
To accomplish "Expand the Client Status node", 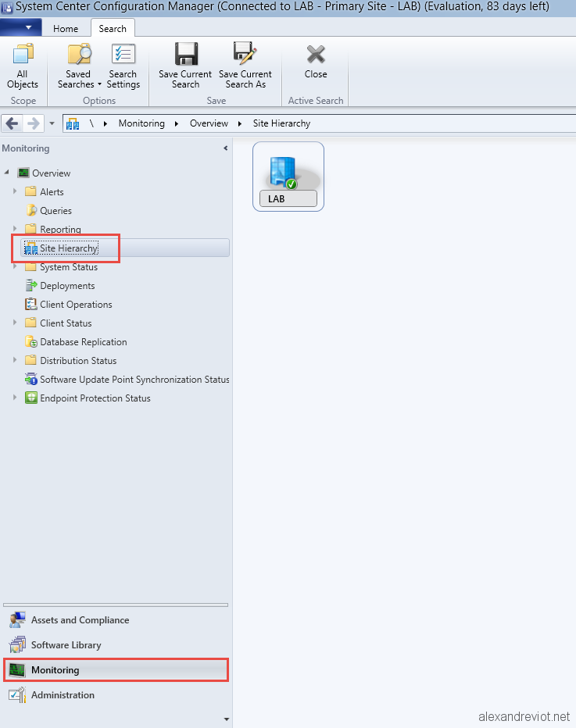I will [15, 323].
